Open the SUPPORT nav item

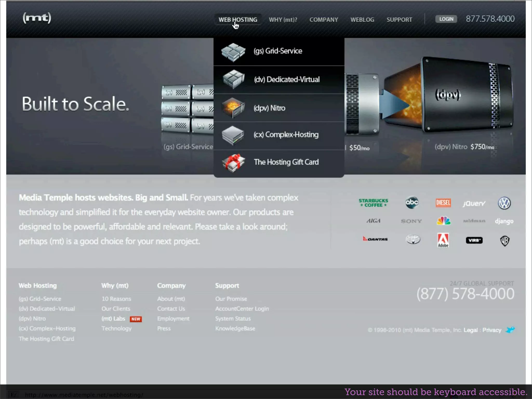[x=399, y=20]
